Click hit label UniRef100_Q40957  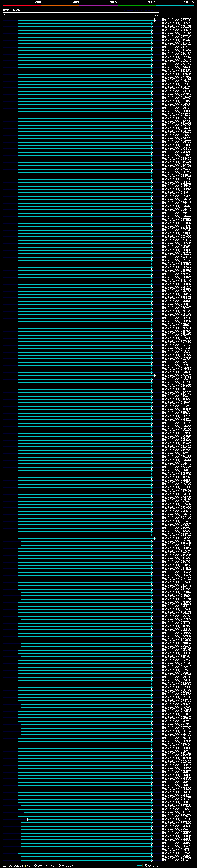coord(177,386)
